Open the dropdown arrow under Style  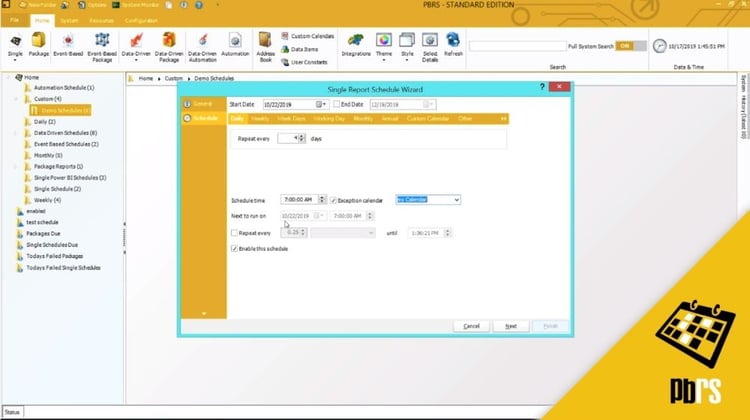click(407, 60)
